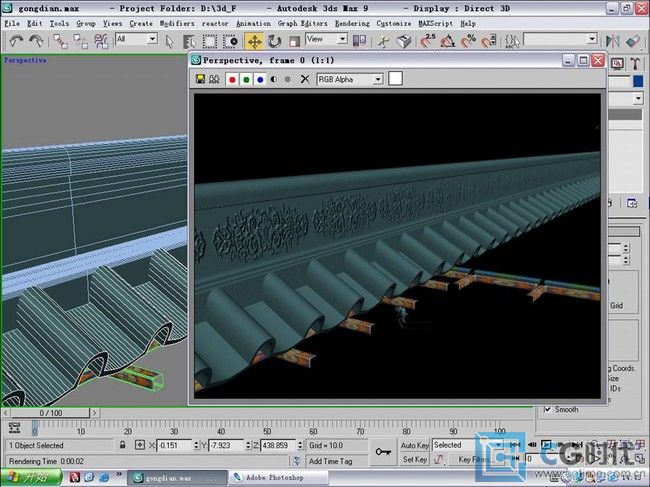This screenshot has width=650, height=487.
Task: Click the Y coordinate input field
Action: click(x=226, y=445)
